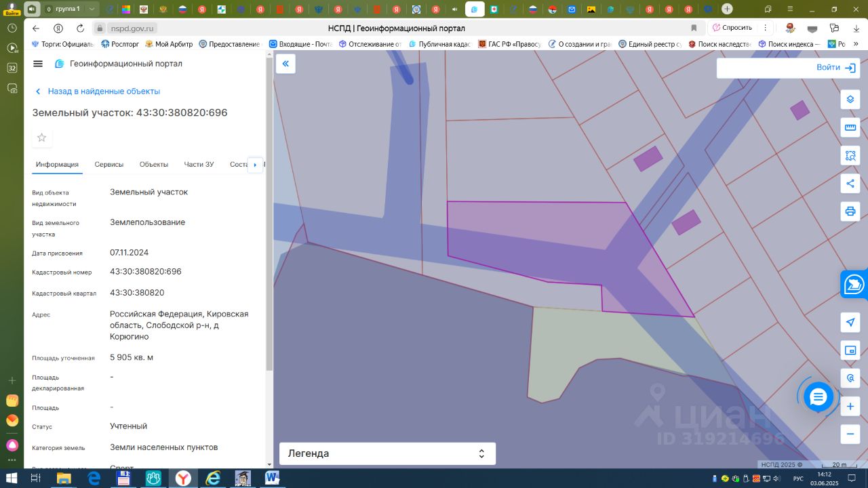The image size is (868, 488).
Task: Show more tabs with the right arrow
Action: coord(255,165)
